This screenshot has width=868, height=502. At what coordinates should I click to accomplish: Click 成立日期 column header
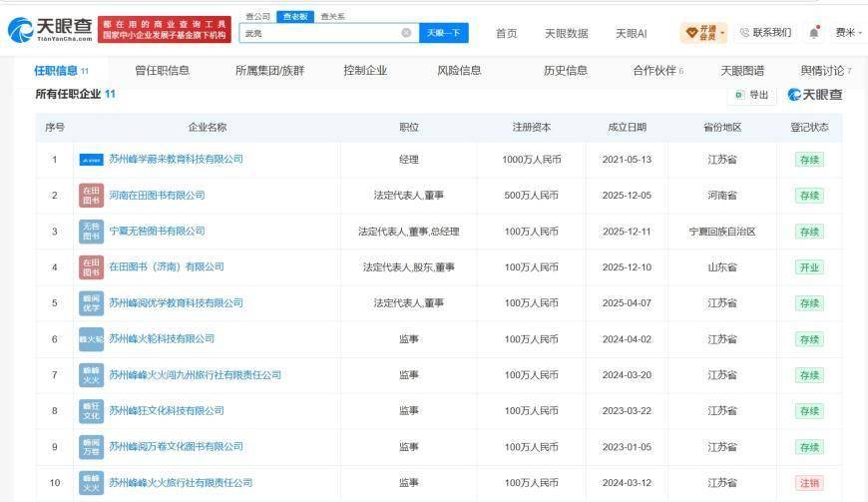coord(627,128)
